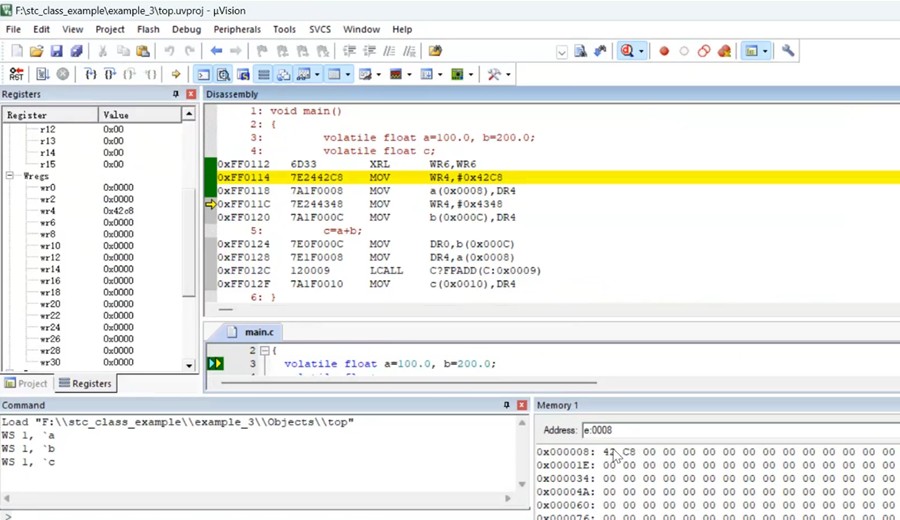The height and width of the screenshot is (520, 900).
Task: Pin the Registers panel with pushpin
Action: 176,94
